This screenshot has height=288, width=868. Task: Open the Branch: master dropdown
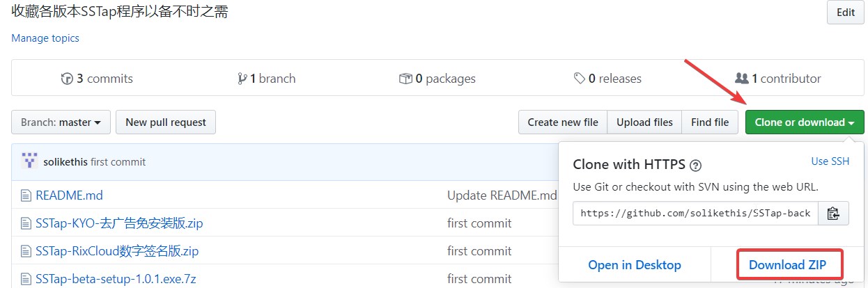(x=61, y=122)
